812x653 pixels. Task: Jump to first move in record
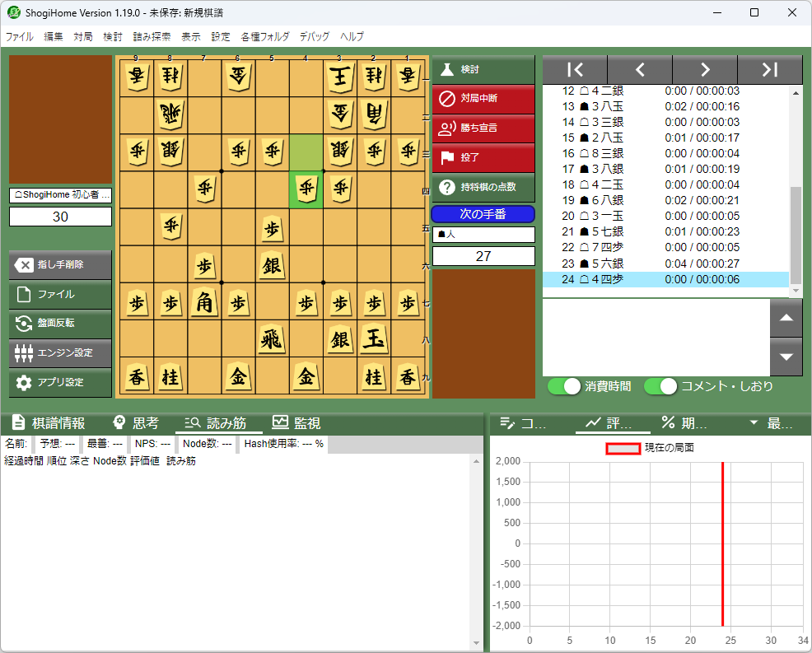[x=575, y=69]
